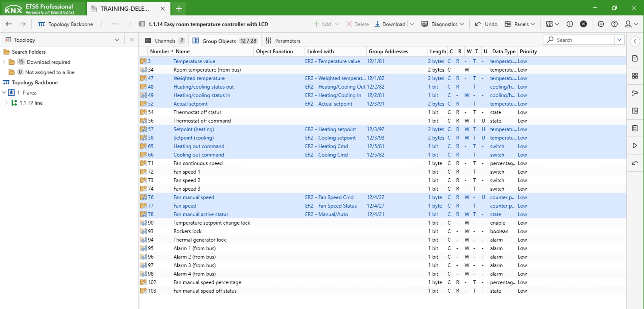
Task: Close the Topology panel with X
Action: coord(132,40)
